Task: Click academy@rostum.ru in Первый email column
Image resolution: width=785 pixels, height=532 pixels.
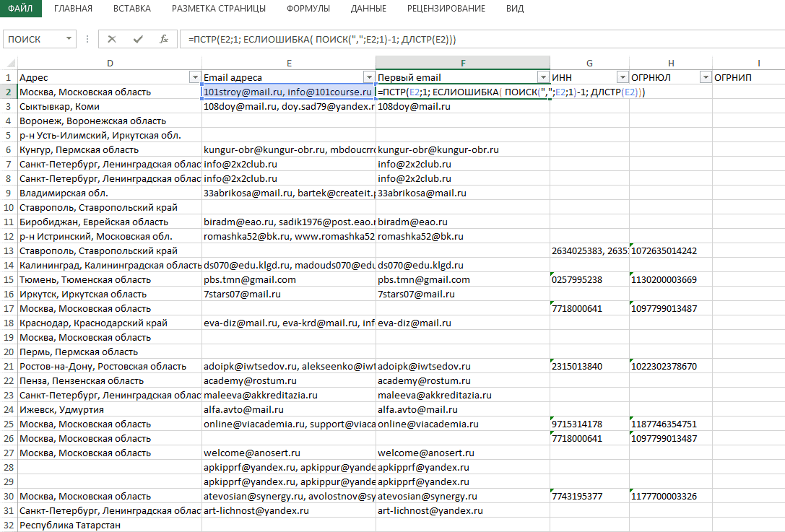Action: click(x=463, y=381)
